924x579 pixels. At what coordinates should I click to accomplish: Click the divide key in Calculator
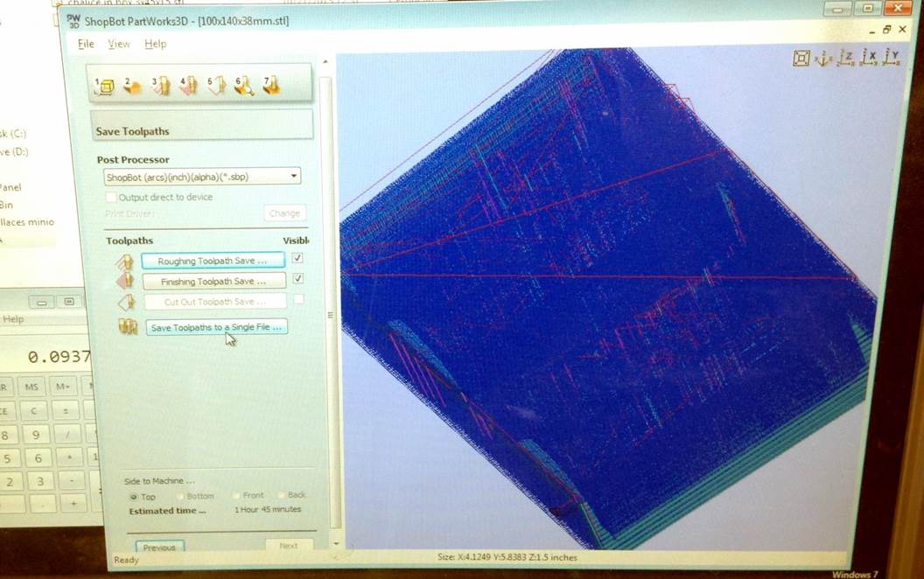click(x=68, y=434)
